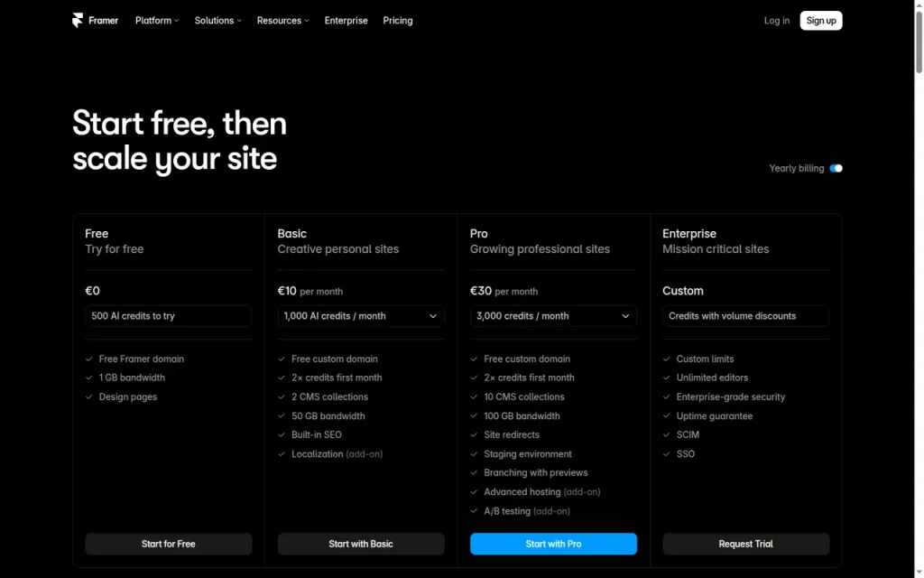Image resolution: width=924 pixels, height=578 pixels.
Task: Click checkmark beside A/B testing
Action: [474, 511]
